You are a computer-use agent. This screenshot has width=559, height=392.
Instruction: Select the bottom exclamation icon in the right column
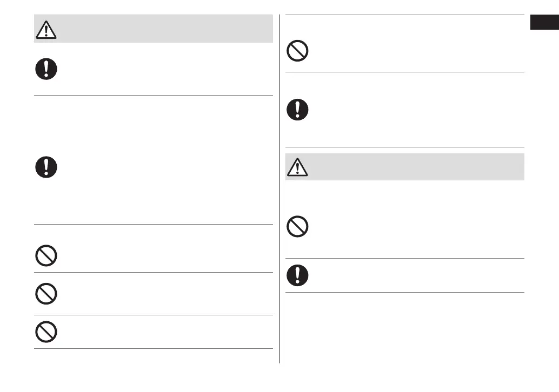pos(298,275)
